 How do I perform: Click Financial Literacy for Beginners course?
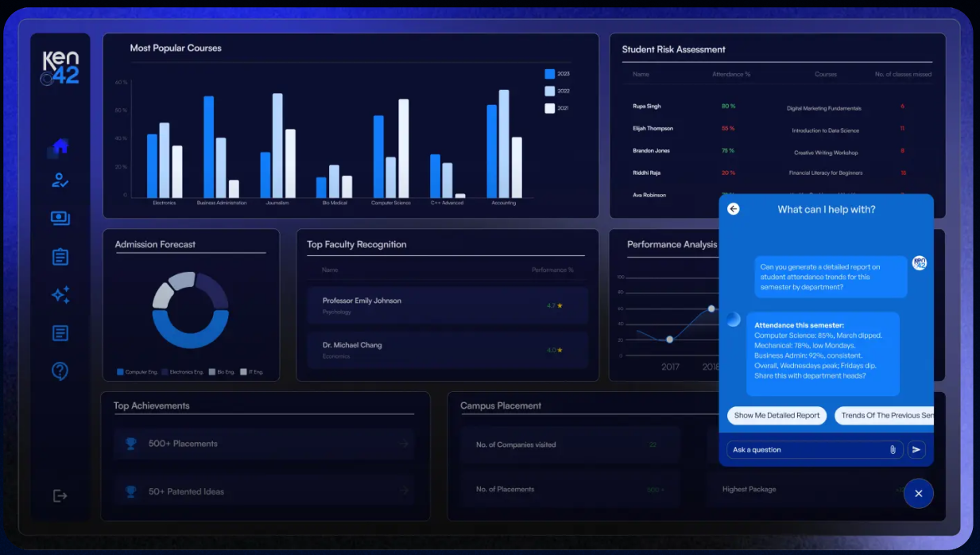[825, 173]
